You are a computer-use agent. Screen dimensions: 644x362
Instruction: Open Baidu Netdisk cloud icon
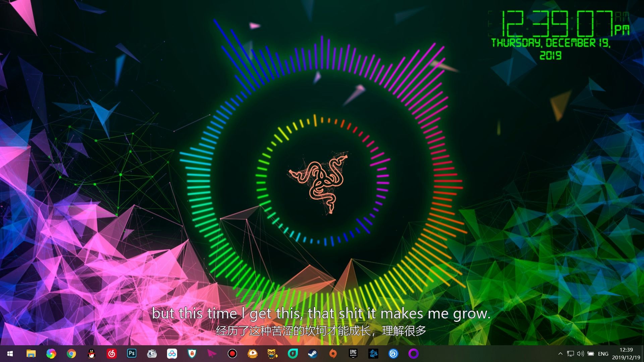[172, 354]
